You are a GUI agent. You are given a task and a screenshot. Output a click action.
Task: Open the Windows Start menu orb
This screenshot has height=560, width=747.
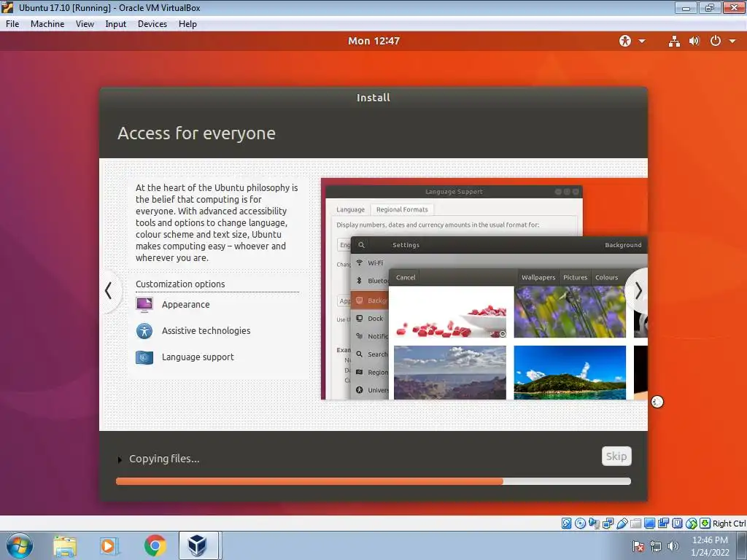pos(20,545)
